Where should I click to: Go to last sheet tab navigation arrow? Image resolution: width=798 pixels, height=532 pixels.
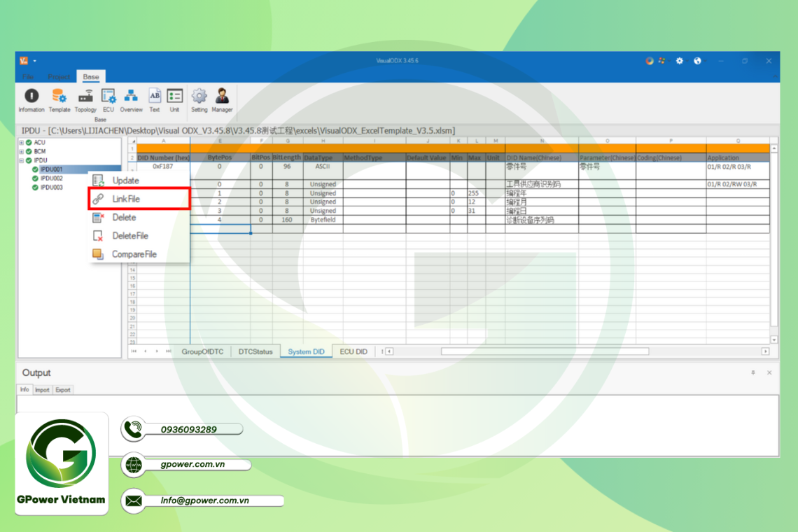(x=169, y=351)
